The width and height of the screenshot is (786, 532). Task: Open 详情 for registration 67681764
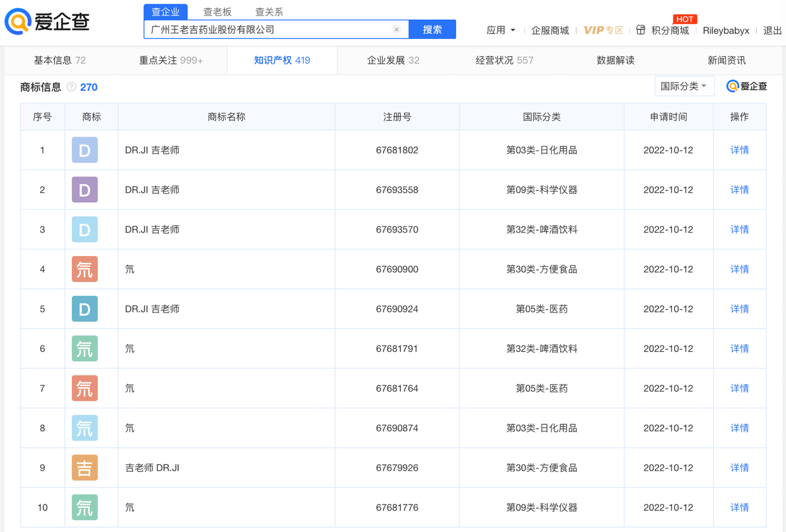[x=740, y=388]
